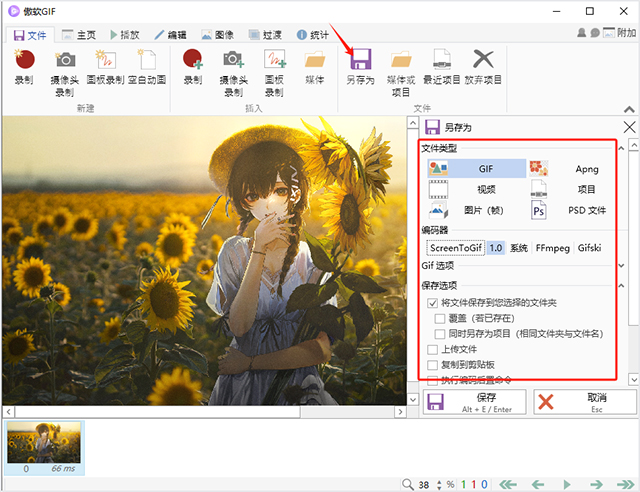The height and width of the screenshot is (492, 640).
Task: Switch to the 播放 tab
Action: [125, 35]
